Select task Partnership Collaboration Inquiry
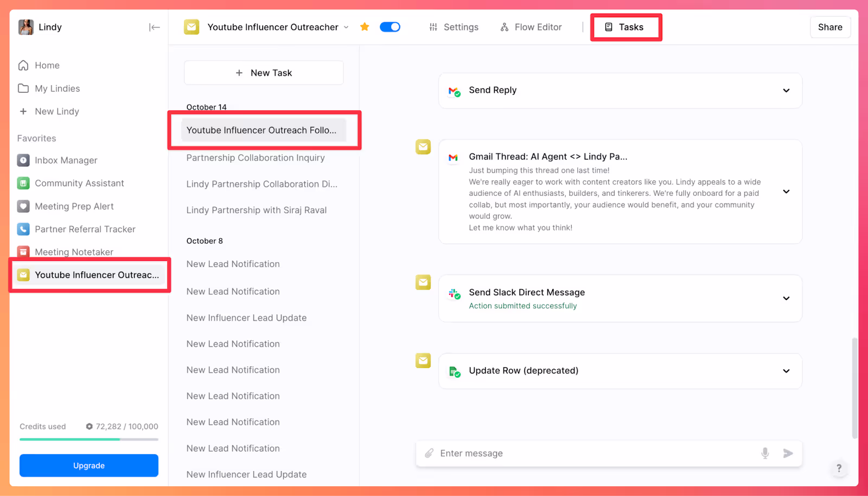868x496 pixels. click(x=256, y=158)
